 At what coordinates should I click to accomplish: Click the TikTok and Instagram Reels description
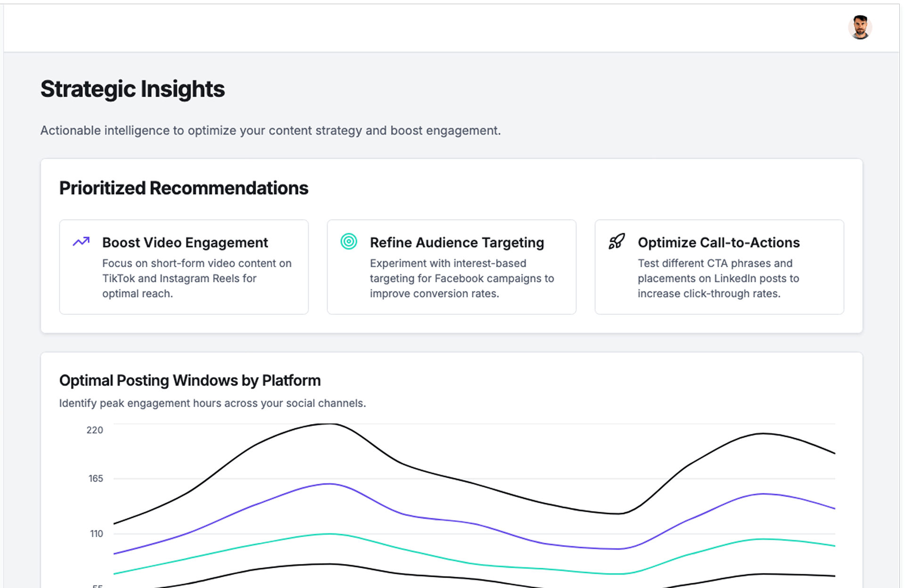tap(197, 278)
